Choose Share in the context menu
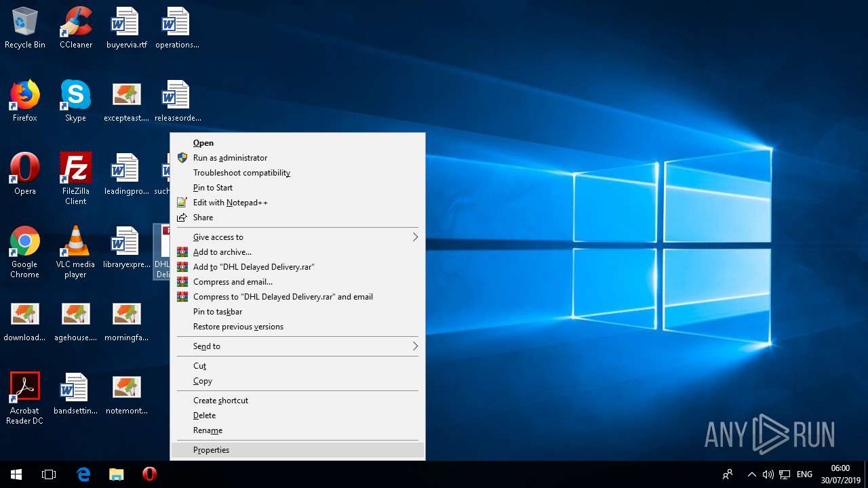The height and width of the screenshot is (488, 868). [297, 218]
